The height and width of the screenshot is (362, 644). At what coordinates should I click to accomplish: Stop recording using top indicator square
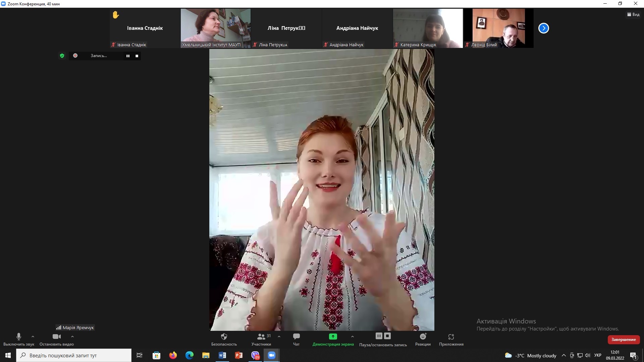click(x=137, y=56)
